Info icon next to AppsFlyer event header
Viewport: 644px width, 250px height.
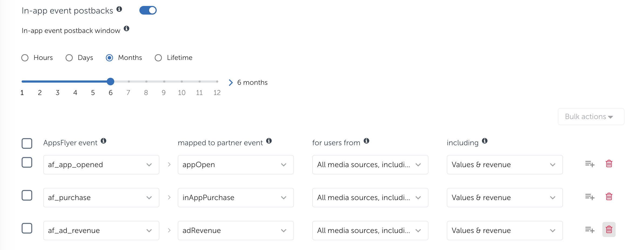(x=103, y=141)
